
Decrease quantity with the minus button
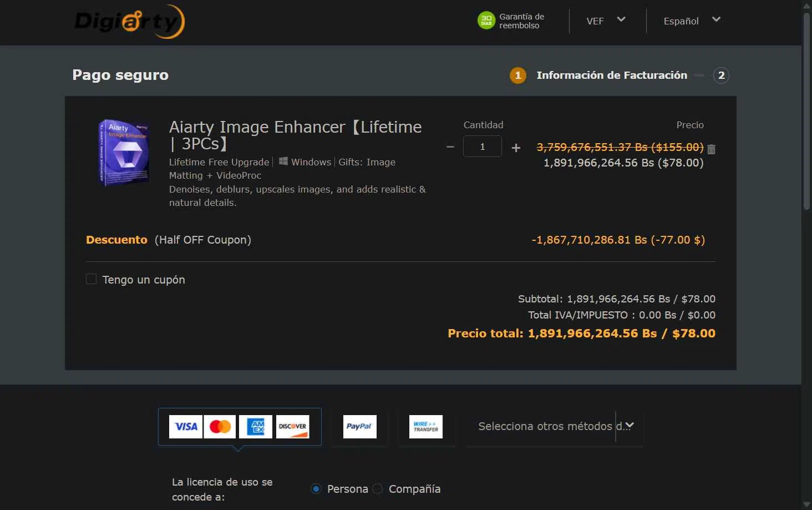tap(450, 147)
